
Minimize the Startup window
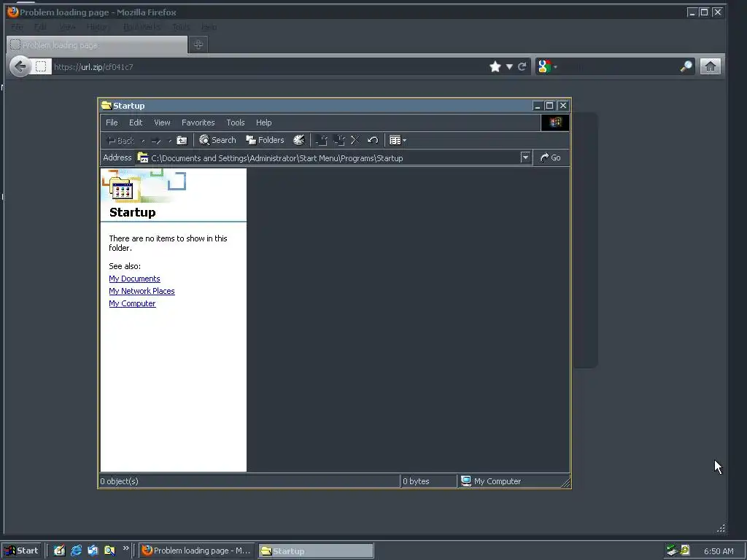click(538, 105)
